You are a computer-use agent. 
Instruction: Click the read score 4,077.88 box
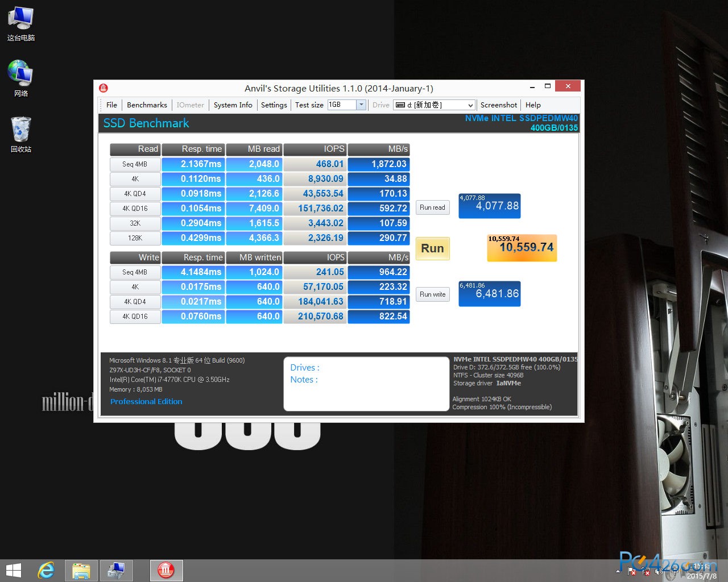[489, 206]
